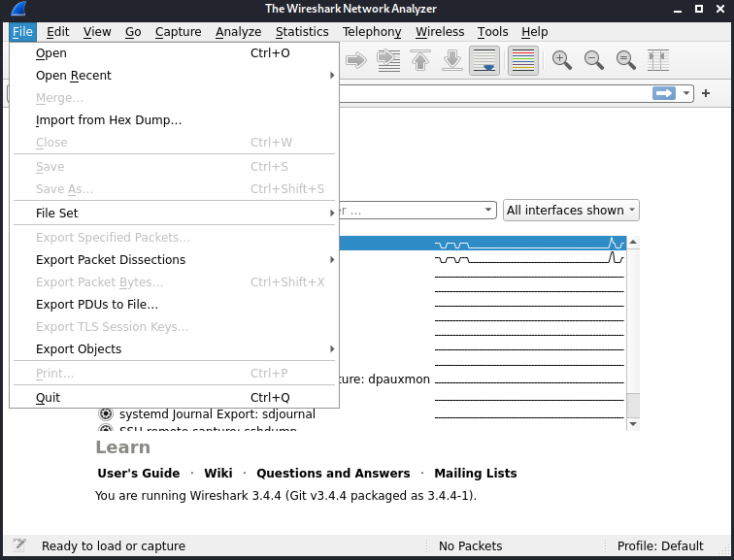The image size is (734, 560).
Task: Click the apply display filter arrow button
Action: (x=664, y=93)
